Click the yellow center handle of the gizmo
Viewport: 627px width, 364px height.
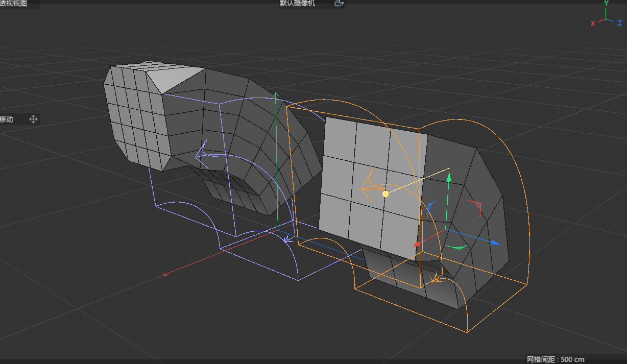tap(385, 193)
